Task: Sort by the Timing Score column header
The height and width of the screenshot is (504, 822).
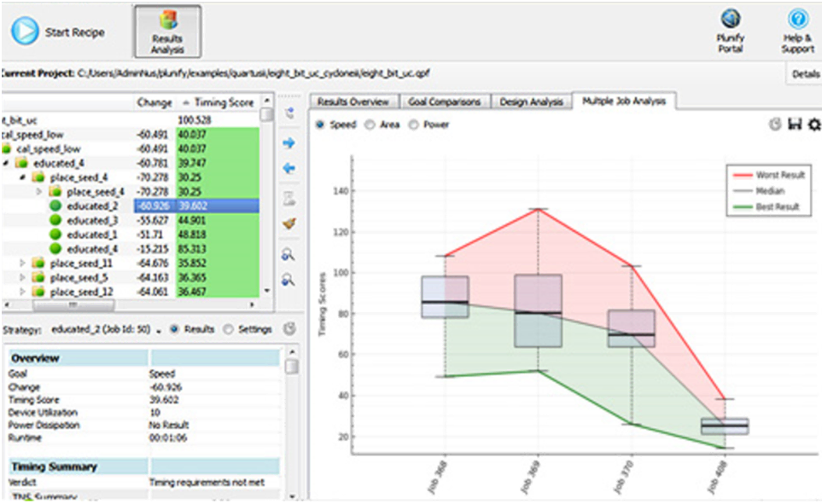Action: 224,102
